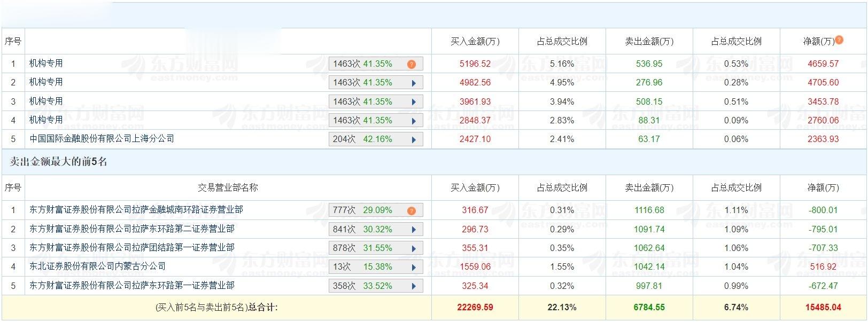Expand the arrow in 机构专用 row 4
868x322 pixels.
point(414,121)
